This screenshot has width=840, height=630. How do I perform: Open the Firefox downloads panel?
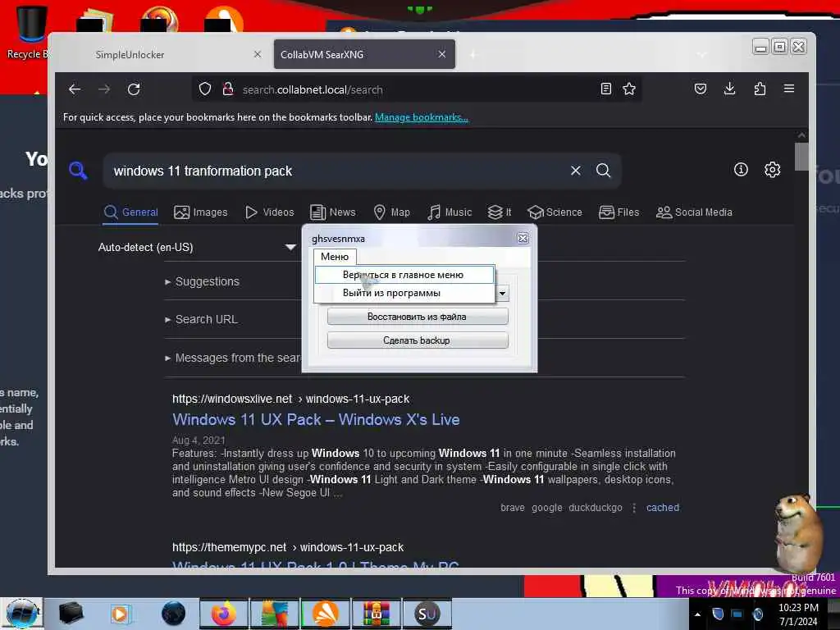tap(729, 89)
